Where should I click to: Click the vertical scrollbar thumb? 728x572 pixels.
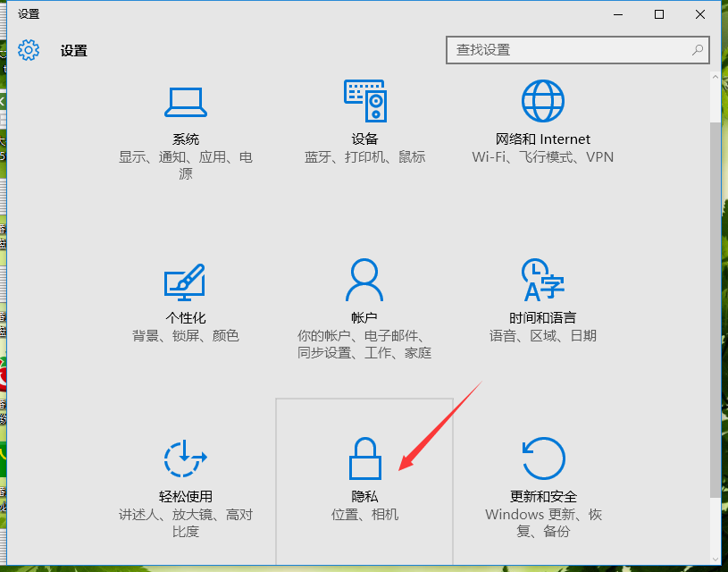(x=715, y=310)
